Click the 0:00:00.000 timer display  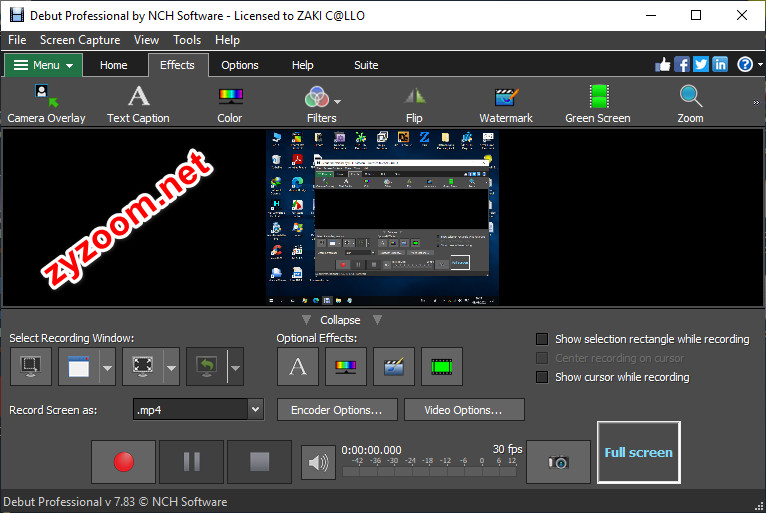point(371,450)
